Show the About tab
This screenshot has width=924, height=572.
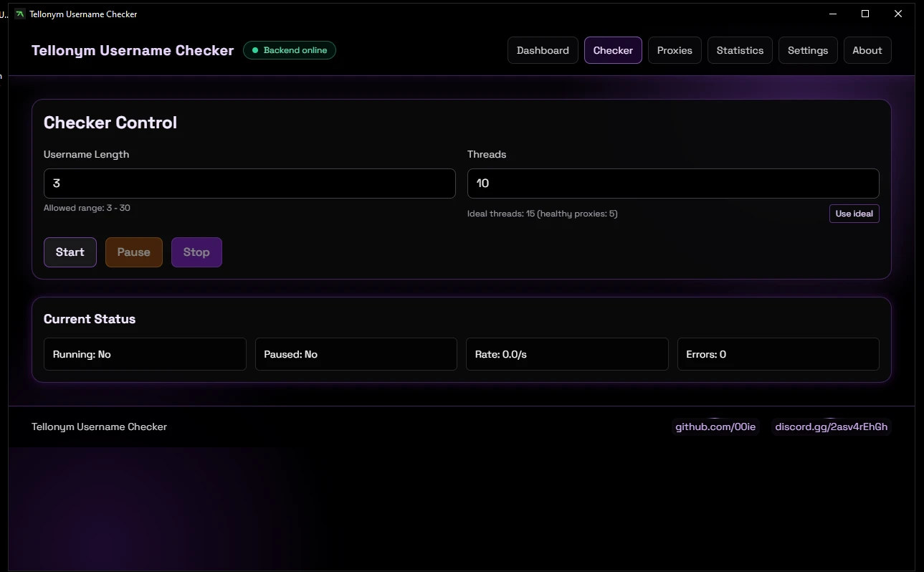pyautogui.click(x=867, y=50)
